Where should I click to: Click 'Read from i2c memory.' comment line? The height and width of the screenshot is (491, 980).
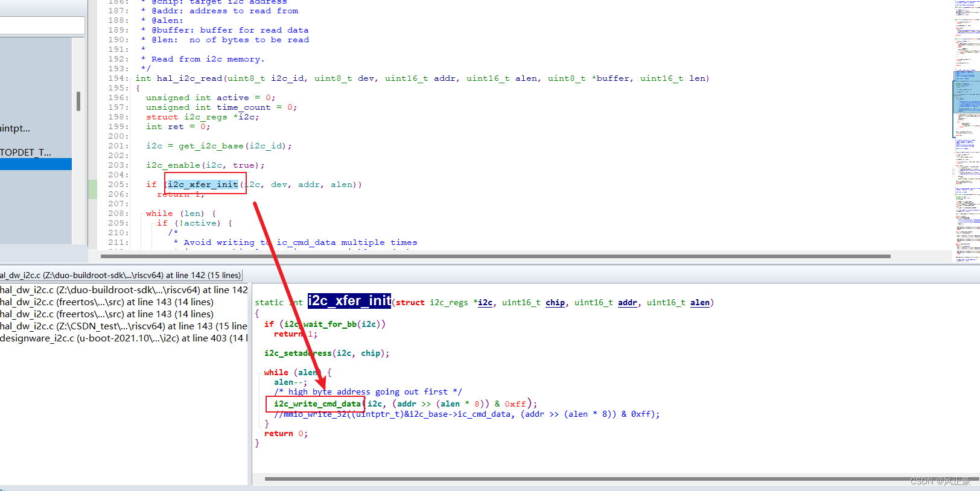click(x=208, y=59)
